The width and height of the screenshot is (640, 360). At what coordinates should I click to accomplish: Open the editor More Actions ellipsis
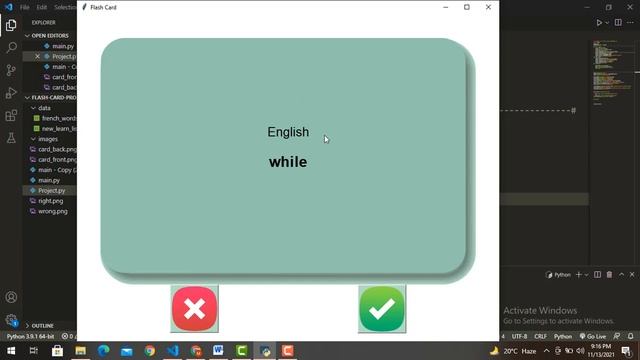(631, 22)
